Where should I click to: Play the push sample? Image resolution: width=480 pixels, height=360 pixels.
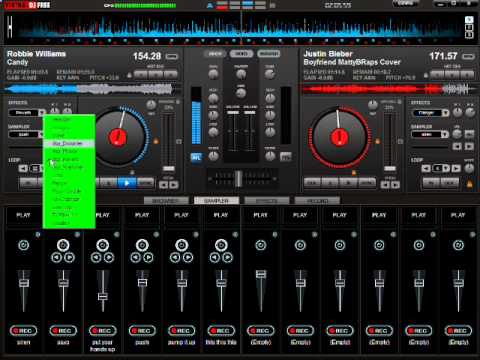pyautogui.click(x=142, y=215)
